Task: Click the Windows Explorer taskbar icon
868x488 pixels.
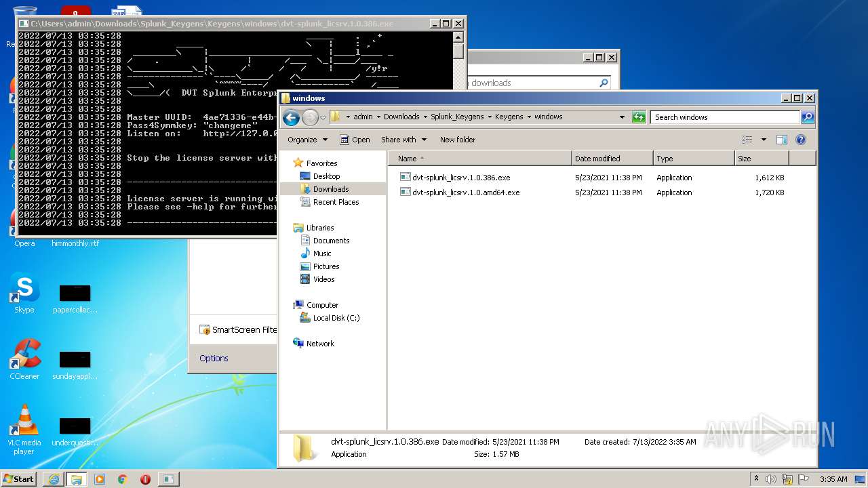Action: pyautogui.click(x=76, y=479)
